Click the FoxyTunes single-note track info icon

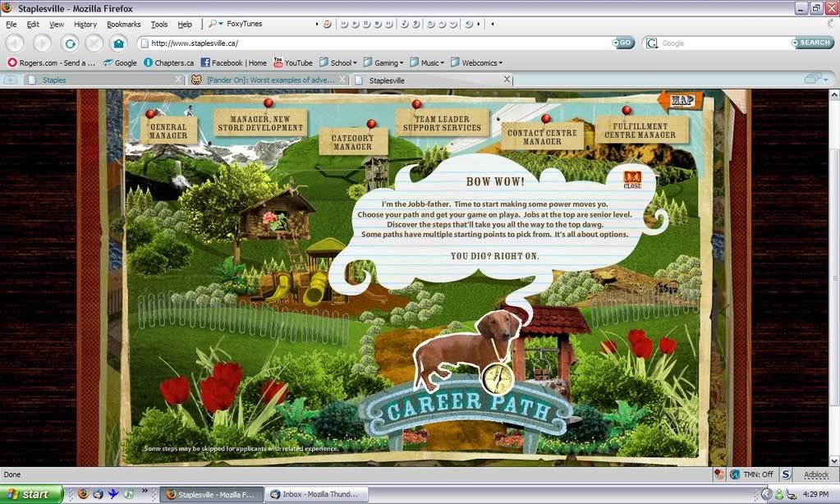pos(405,24)
